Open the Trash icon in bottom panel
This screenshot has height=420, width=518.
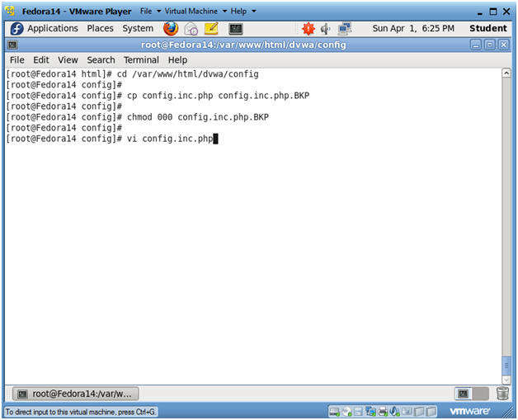tap(502, 394)
